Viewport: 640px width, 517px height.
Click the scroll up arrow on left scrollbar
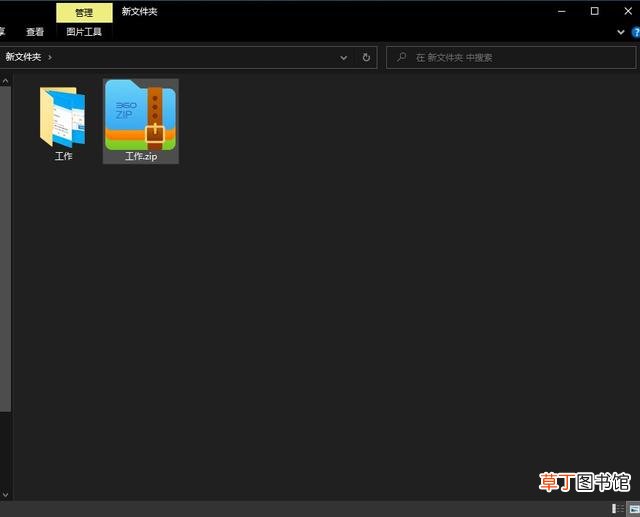pyautogui.click(x=5, y=81)
